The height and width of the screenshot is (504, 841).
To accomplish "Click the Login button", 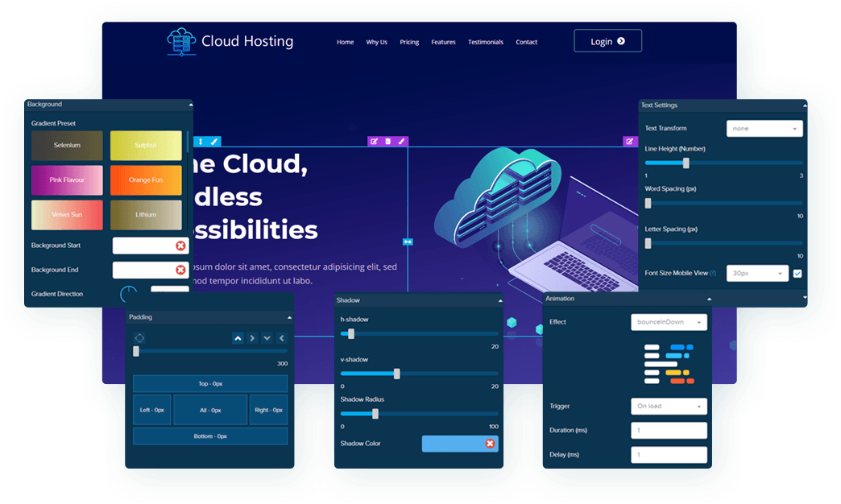I will point(607,40).
